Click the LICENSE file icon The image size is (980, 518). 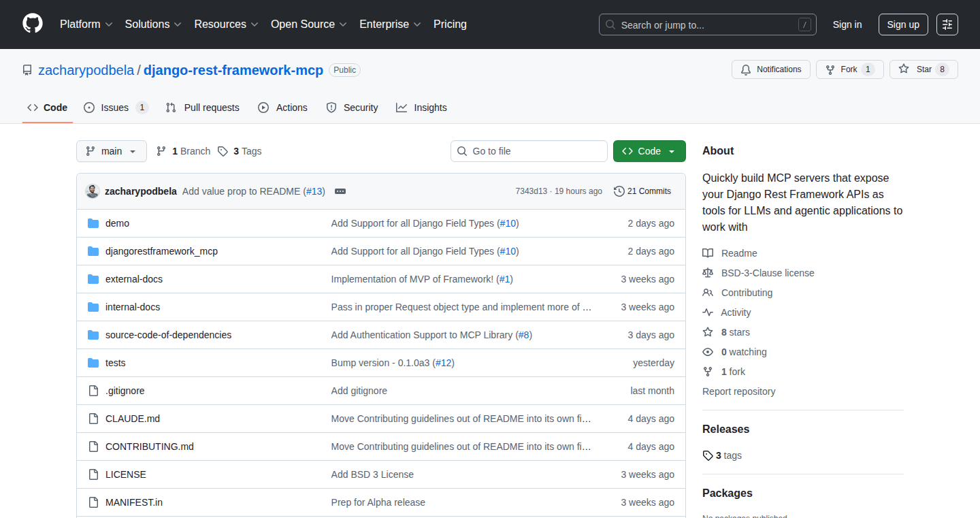pyautogui.click(x=93, y=474)
